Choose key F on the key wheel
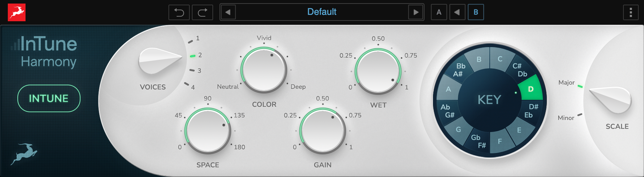Image resolution: width=644 pixels, height=177 pixels. [x=500, y=142]
